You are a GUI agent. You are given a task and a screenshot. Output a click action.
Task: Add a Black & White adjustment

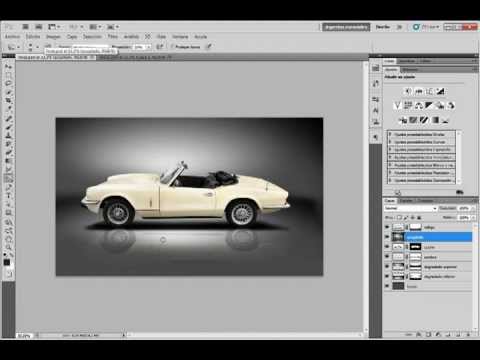click(429, 106)
